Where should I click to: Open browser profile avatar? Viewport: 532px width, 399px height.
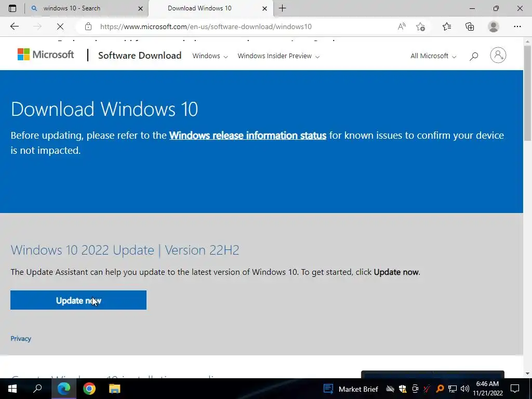click(x=494, y=26)
